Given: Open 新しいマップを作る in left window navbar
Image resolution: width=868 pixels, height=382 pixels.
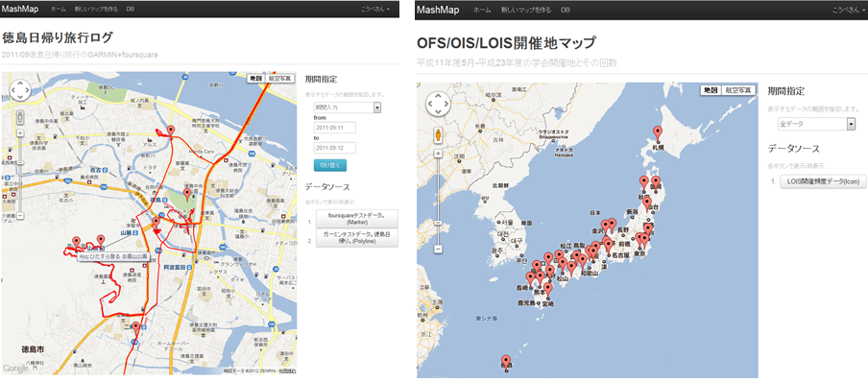Looking at the screenshot, I should (x=96, y=10).
